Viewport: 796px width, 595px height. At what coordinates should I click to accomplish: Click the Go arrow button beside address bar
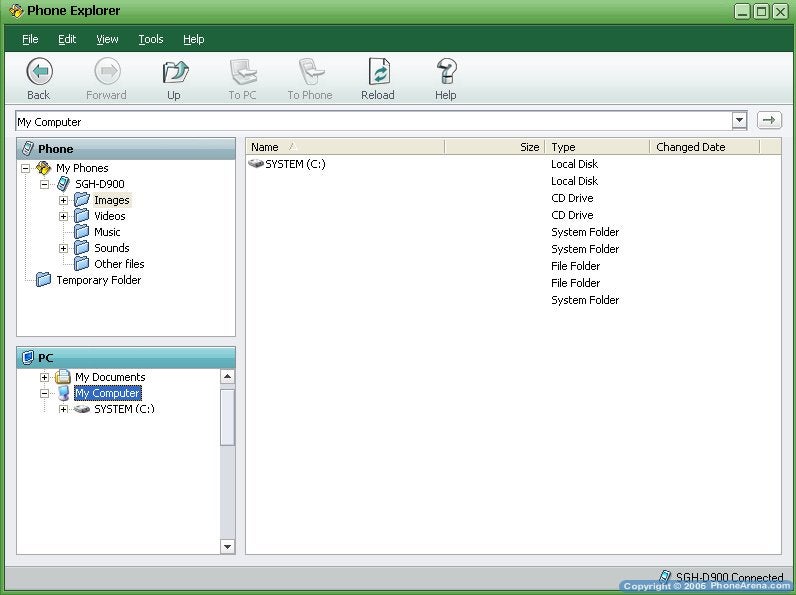tap(769, 120)
